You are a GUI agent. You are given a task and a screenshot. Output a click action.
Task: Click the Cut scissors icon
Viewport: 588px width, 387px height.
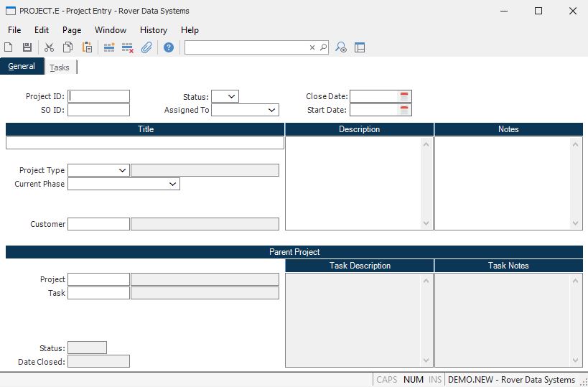[x=50, y=47]
